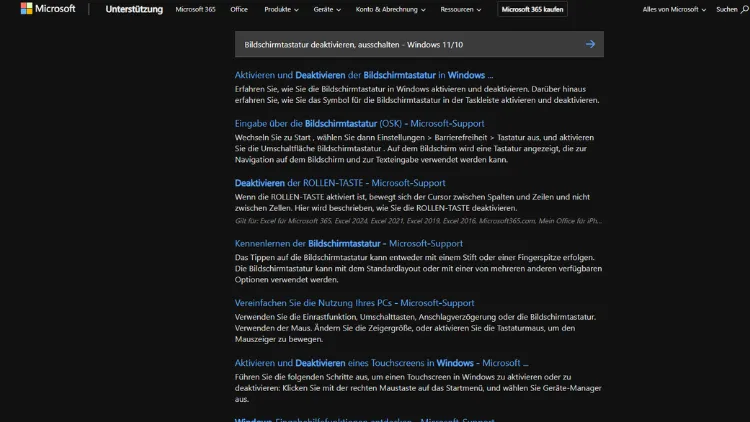
Task: Expand the Geräte dropdown menu
Action: (x=327, y=10)
